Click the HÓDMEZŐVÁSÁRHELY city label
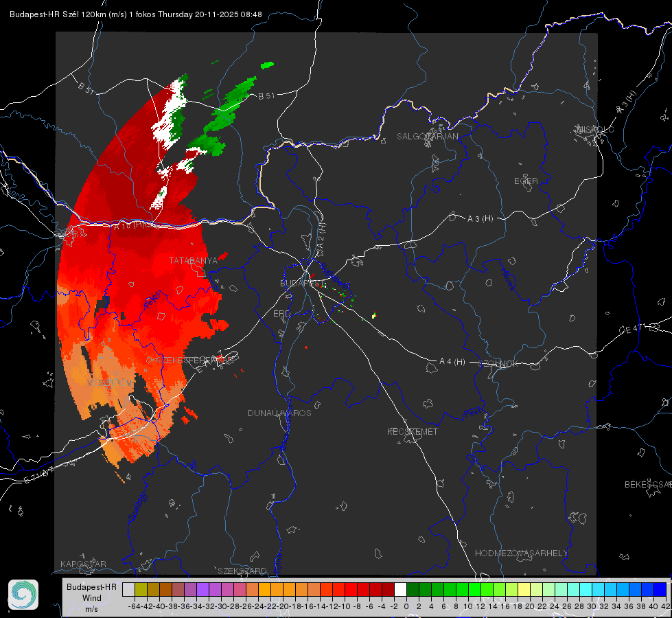 pos(521,553)
